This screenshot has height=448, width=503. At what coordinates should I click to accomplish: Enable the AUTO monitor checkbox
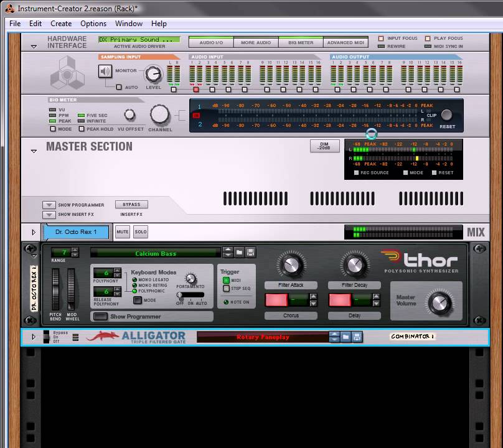click(x=119, y=87)
